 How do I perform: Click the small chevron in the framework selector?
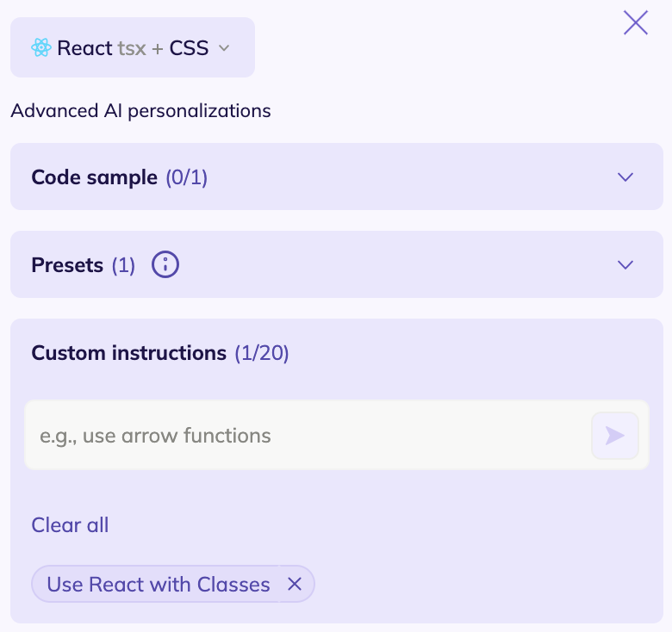tap(224, 48)
